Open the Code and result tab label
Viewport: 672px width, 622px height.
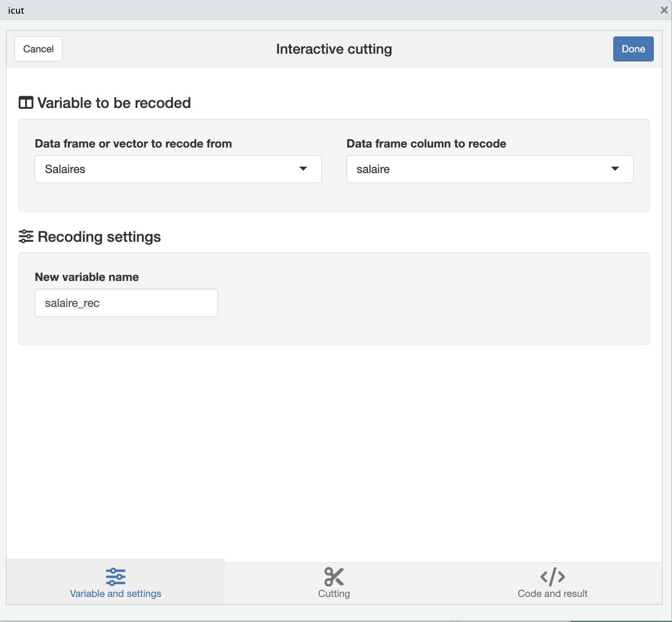[x=553, y=594]
